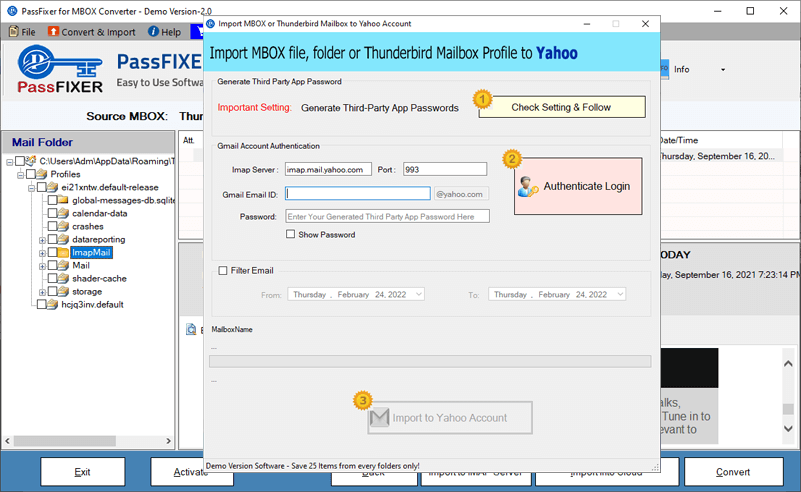The image size is (801, 492).
Task: Click the document preview icon below message list
Action: point(191,330)
